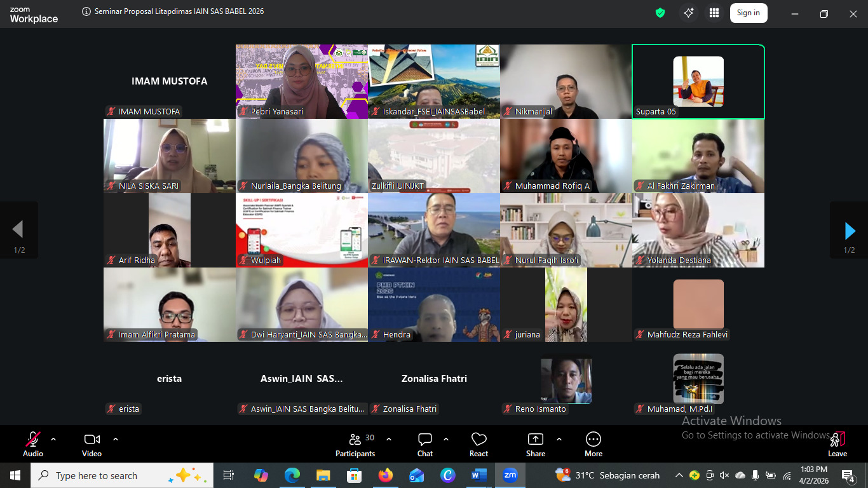Open the More options menu
The image size is (868, 488).
[593, 444]
